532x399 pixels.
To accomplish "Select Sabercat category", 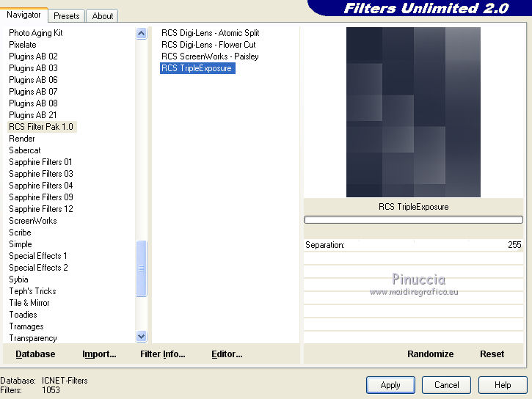I will point(25,150).
